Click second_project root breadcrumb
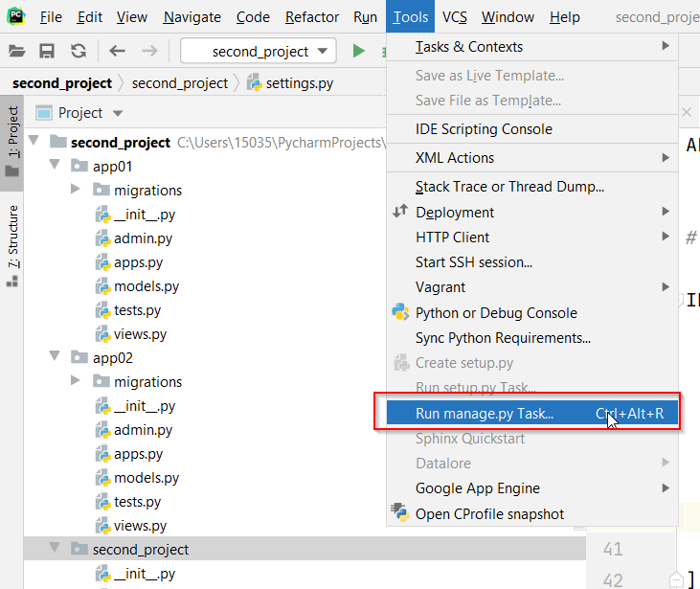 point(62,83)
